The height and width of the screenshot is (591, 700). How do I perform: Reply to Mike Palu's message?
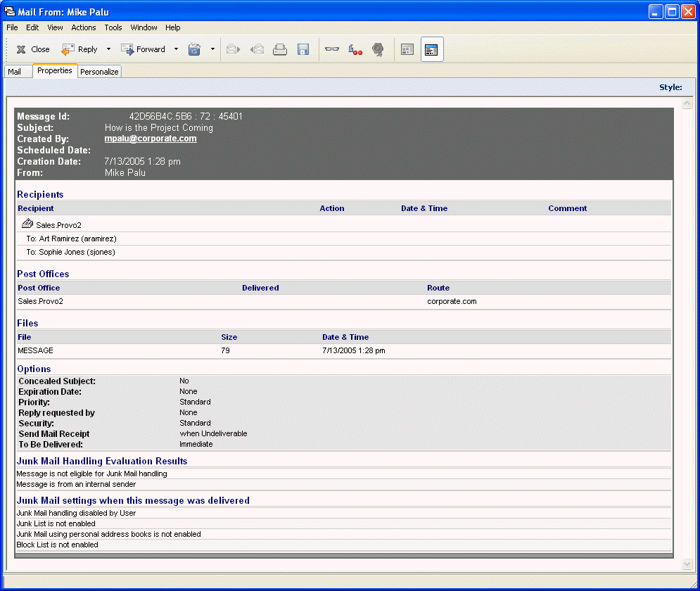82,49
